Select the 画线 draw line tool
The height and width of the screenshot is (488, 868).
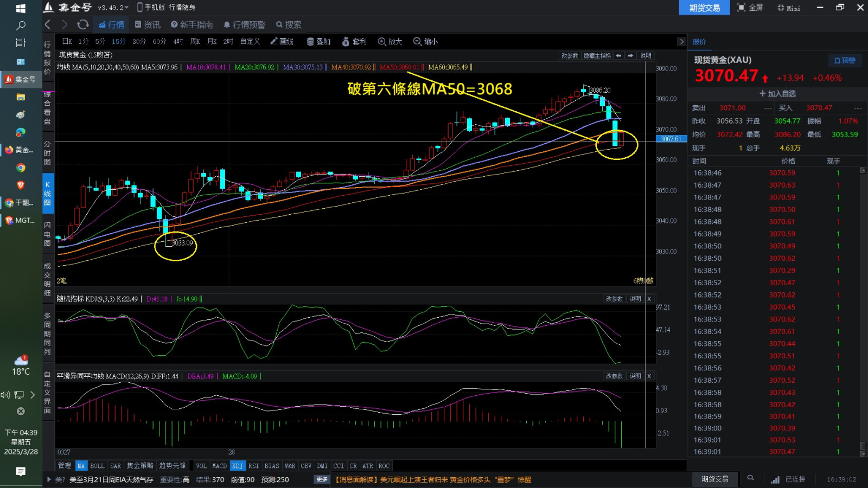click(x=282, y=41)
